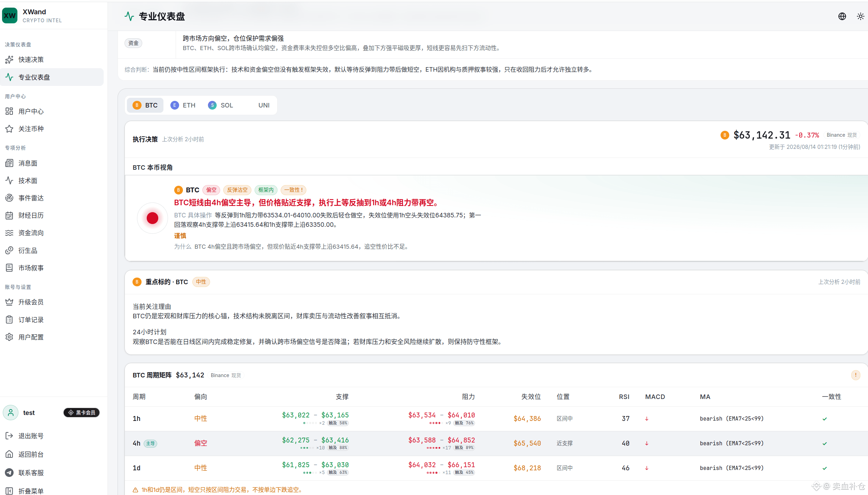
Task: Click the test user avatar icon
Action: point(11,413)
